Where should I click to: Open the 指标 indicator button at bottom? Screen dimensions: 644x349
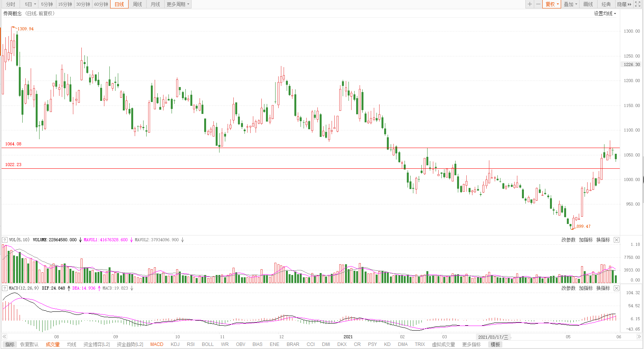(x=10, y=344)
